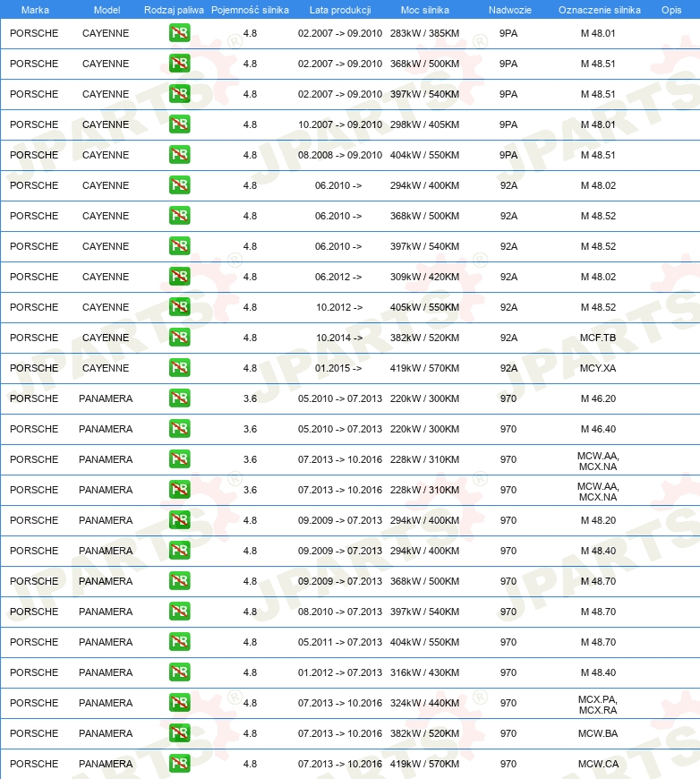Select production date 10.2012 ->
The image size is (700, 779).
(339, 307)
